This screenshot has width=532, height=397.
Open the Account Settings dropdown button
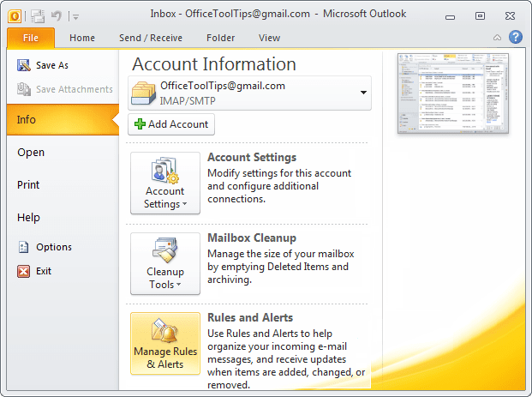[165, 183]
